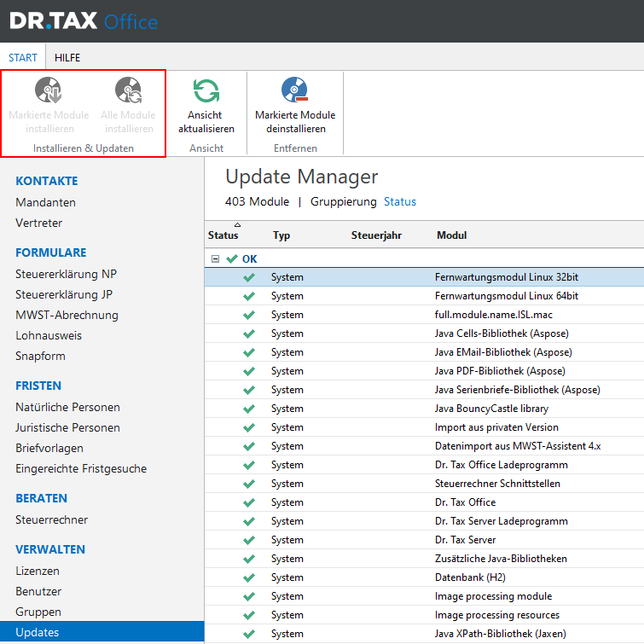This screenshot has width=644, height=644.
Task: Sort by the Typ column header
Action: click(x=281, y=235)
